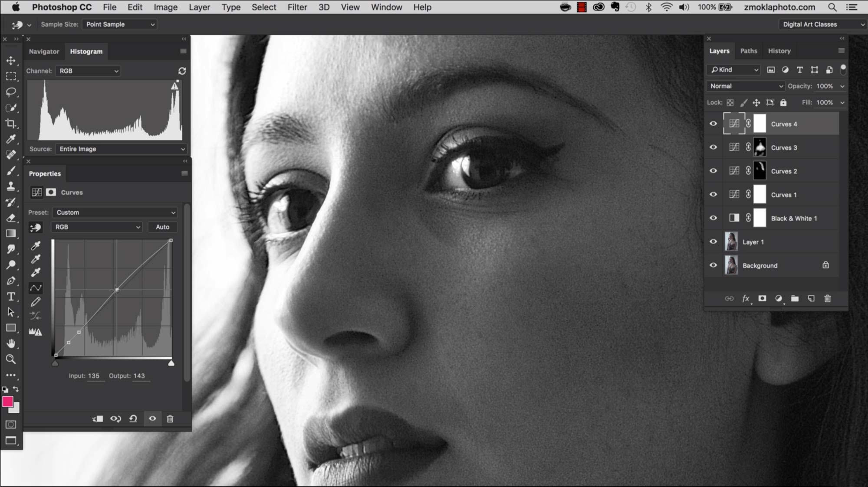
Task: Choose the draw curve pencil in Curves
Action: (36, 301)
